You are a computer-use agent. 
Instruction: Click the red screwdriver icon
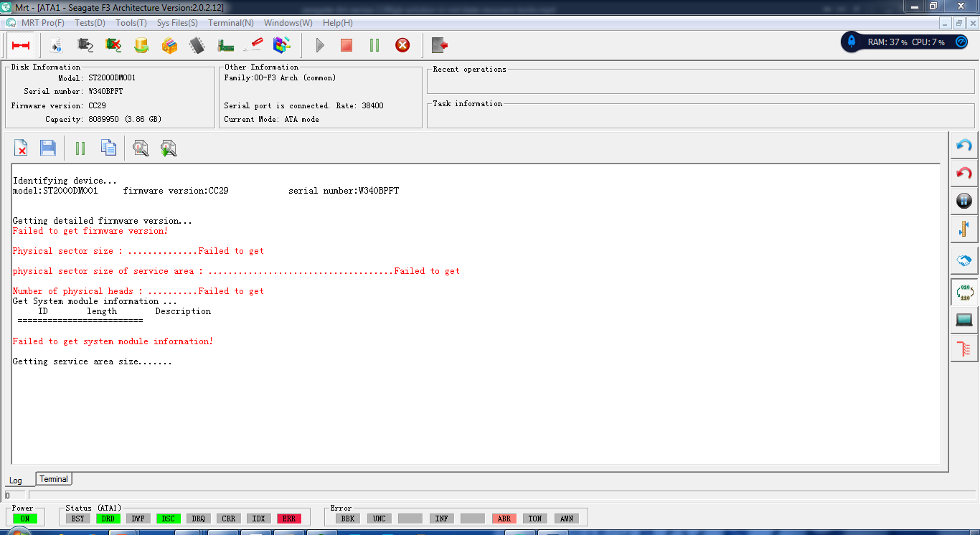(253, 45)
